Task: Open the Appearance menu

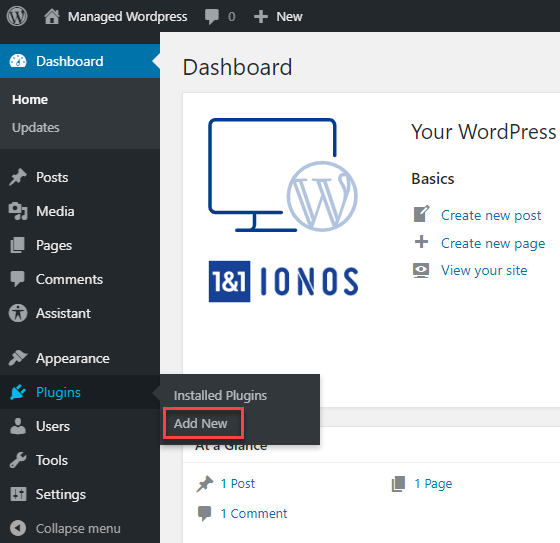Action: click(x=73, y=358)
